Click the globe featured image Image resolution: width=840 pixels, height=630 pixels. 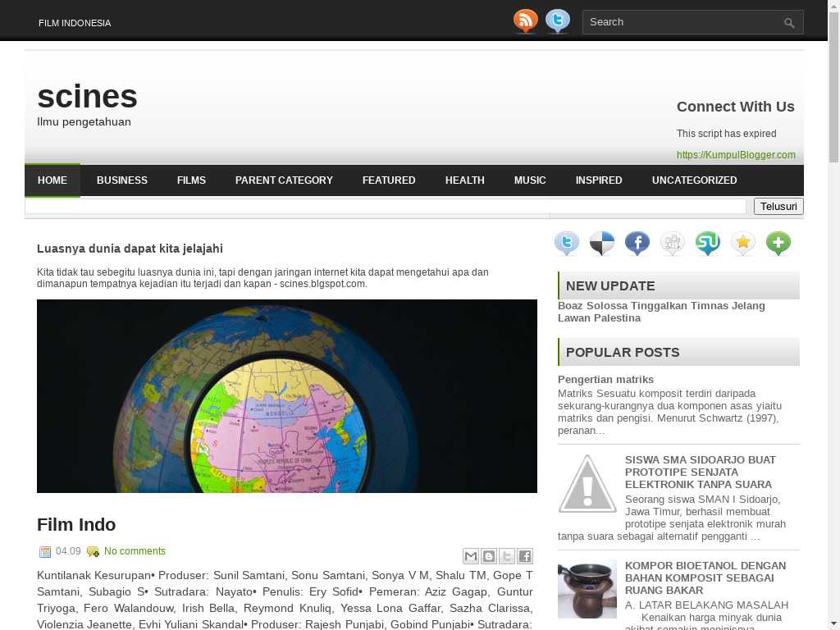pos(287,396)
